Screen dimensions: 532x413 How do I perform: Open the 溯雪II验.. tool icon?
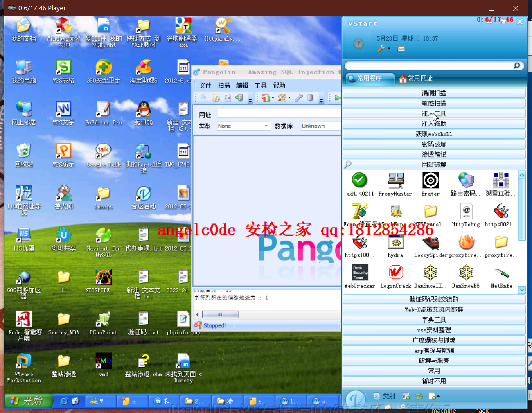(501, 180)
